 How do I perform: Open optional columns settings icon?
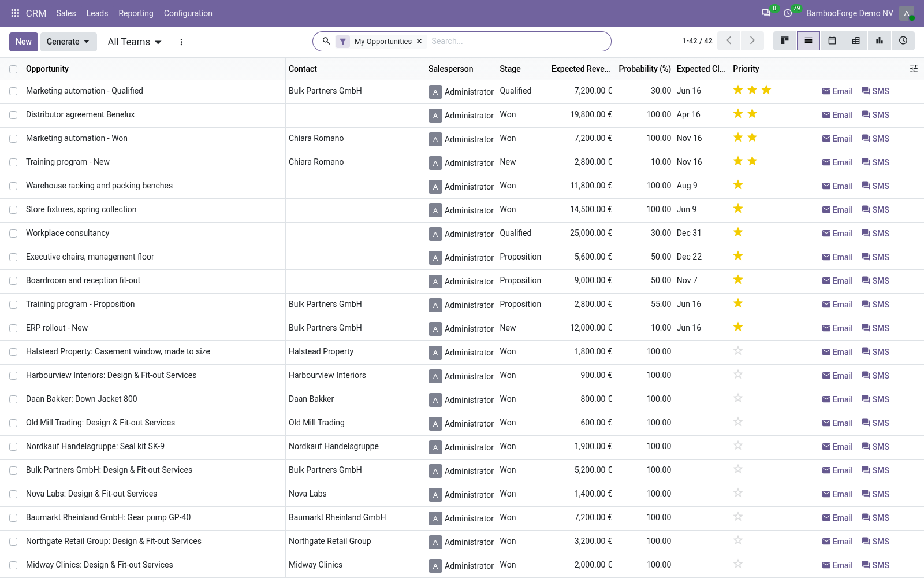coord(914,69)
